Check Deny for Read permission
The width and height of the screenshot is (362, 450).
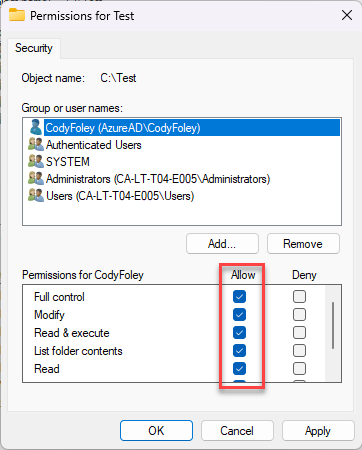pos(299,368)
